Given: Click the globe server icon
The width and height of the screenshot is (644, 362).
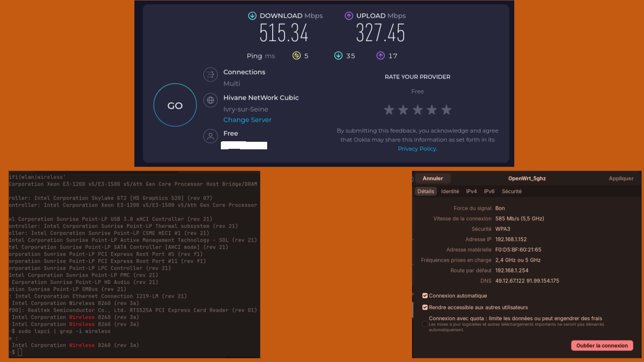Looking at the screenshot, I should 210,100.
